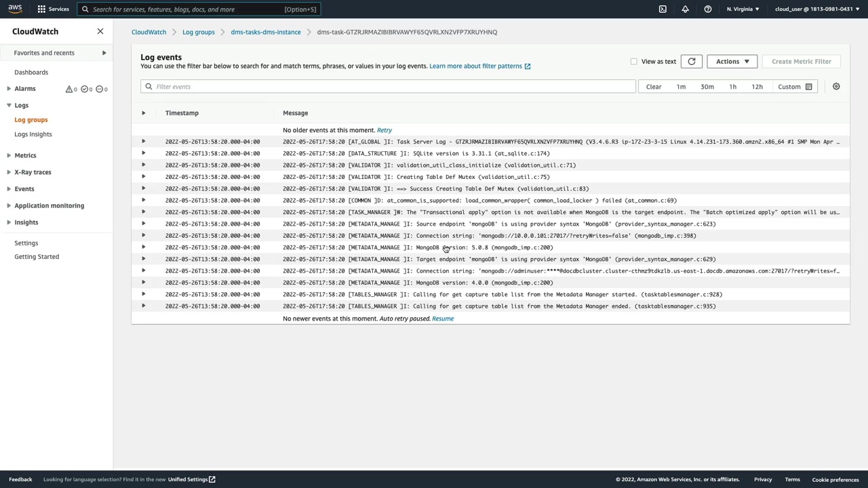Collapse the Logs navigation section
The width and height of the screenshot is (868, 488).
(9, 105)
